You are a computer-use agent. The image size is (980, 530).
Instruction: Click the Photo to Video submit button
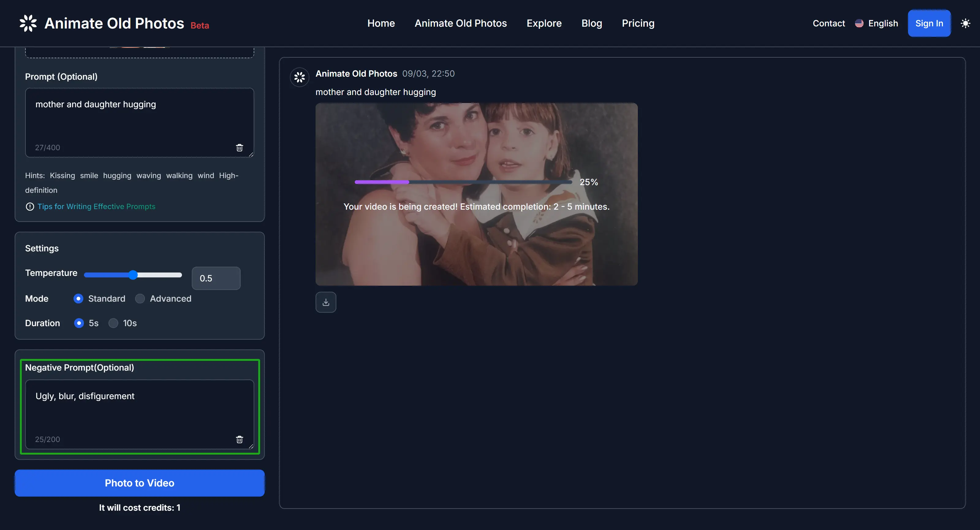[x=139, y=483]
